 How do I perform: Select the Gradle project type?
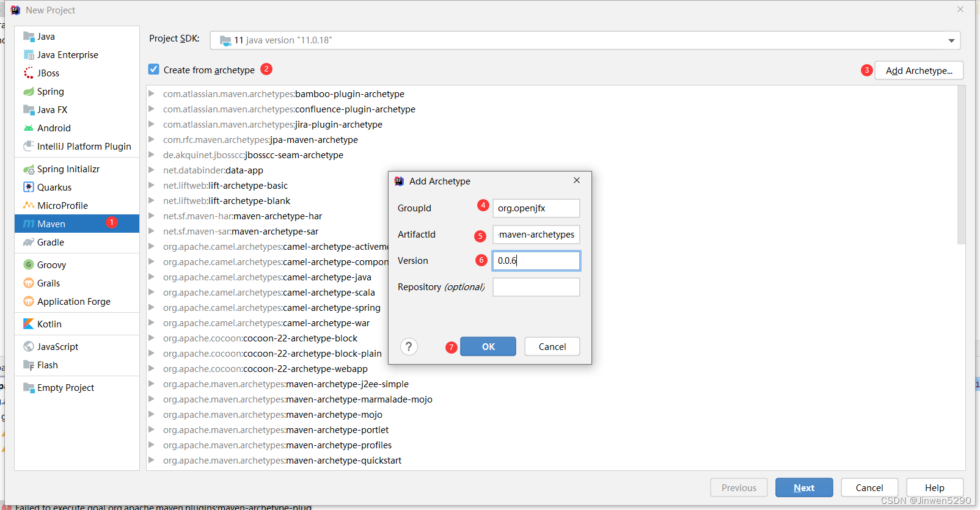click(x=77, y=242)
